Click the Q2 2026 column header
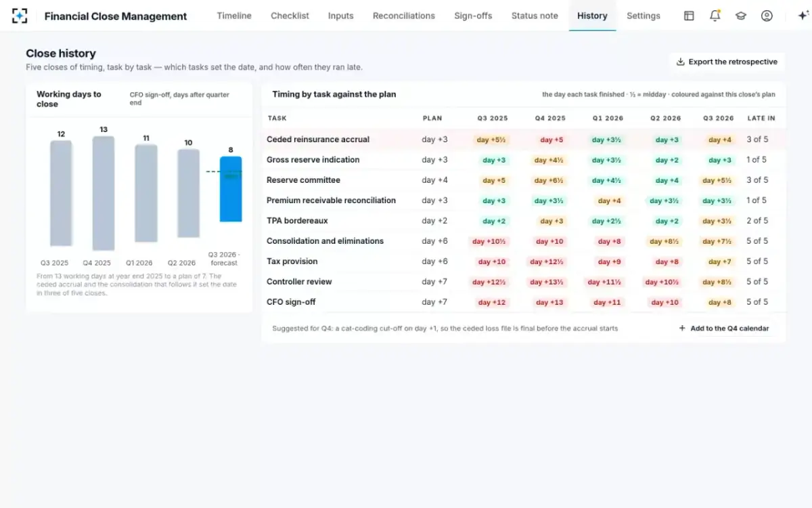The height and width of the screenshot is (508, 812). 666,119
